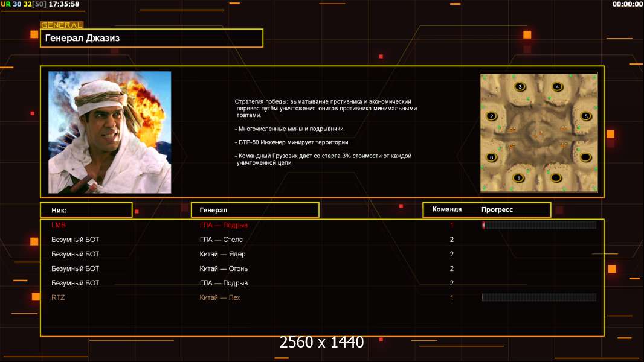Click the empty start slot right of position 1
The height and width of the screenshot is (362, 644).
pyautogui.click(x=556, y=178)
